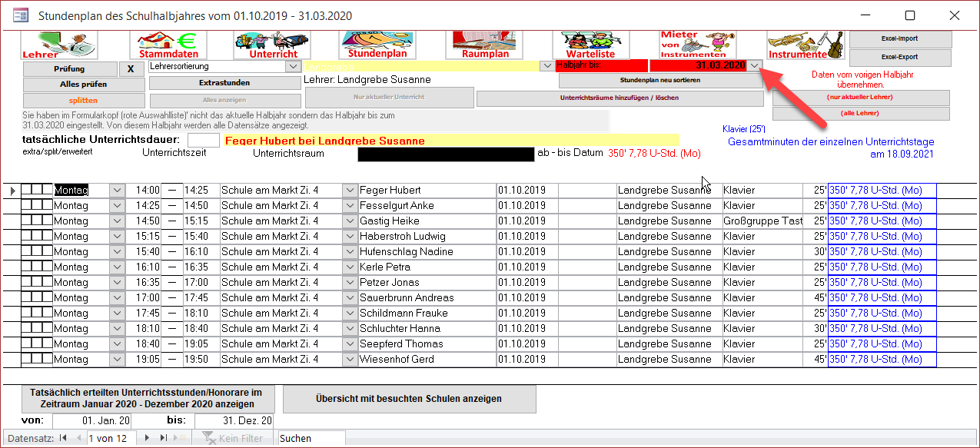Expand weekday dropdown in Fesselgurt Anke row
Image resolution: width=980 pixels, height=448 pixels.
(117, 206)
